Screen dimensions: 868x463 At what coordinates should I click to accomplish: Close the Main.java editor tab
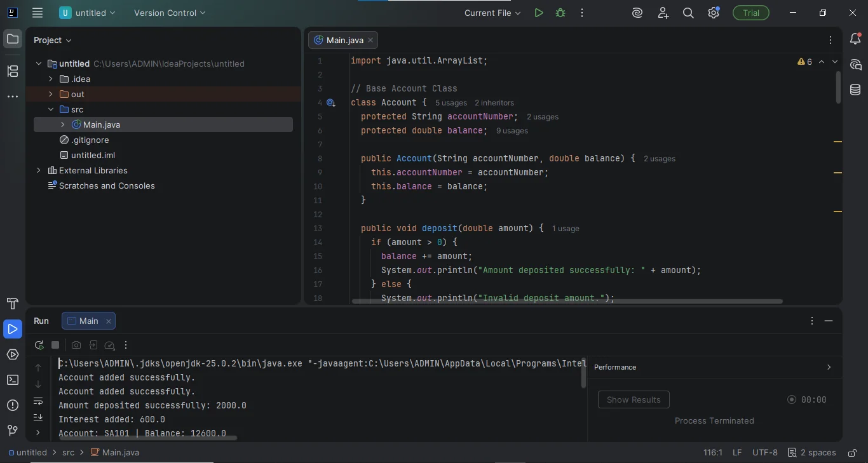pos(370,40)
